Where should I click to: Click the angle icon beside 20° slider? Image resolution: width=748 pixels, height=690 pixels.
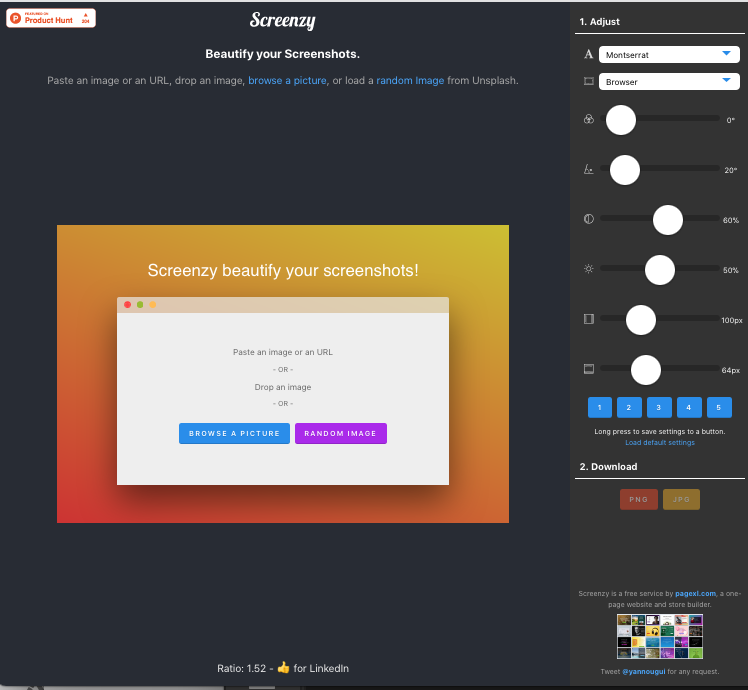point(589,169)
